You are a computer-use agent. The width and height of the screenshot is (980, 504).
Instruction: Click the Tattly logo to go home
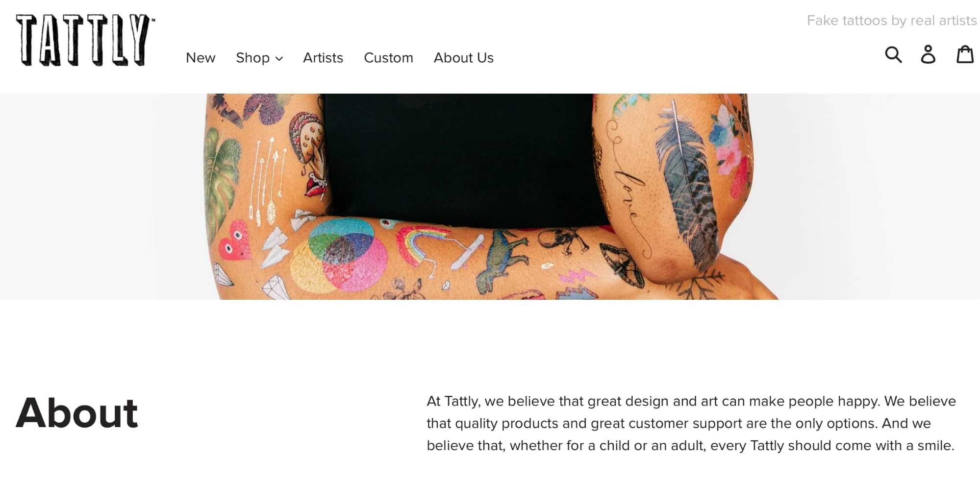[85, 40]
